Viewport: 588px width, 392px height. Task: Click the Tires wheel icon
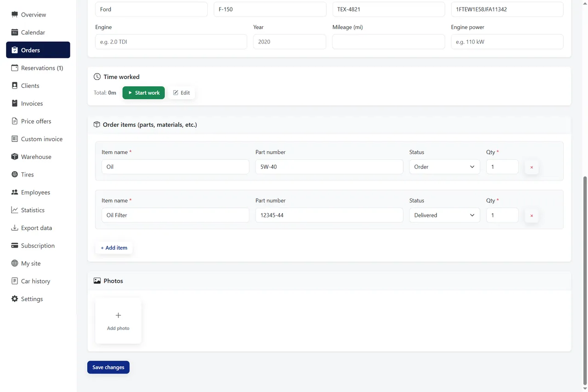[x=15, y=175]
